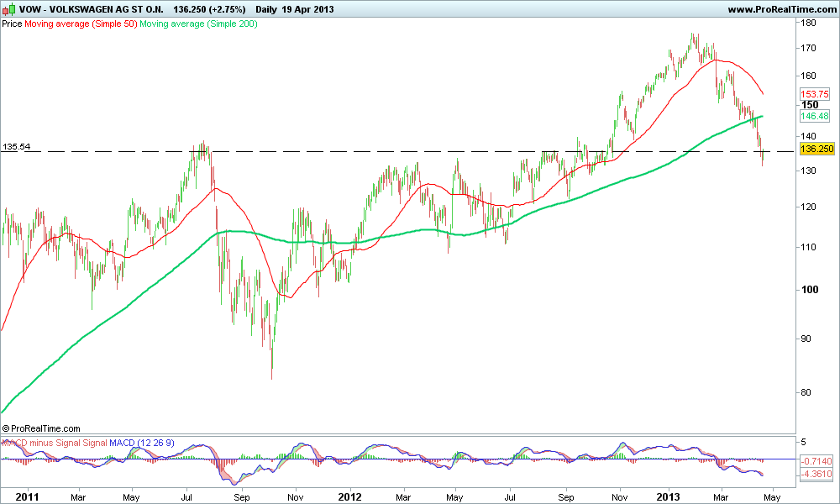Select Moving average (Simple 50) legend
Image resolution: width=840 pixels, height=504 pixels.
(x=81, y=24)
